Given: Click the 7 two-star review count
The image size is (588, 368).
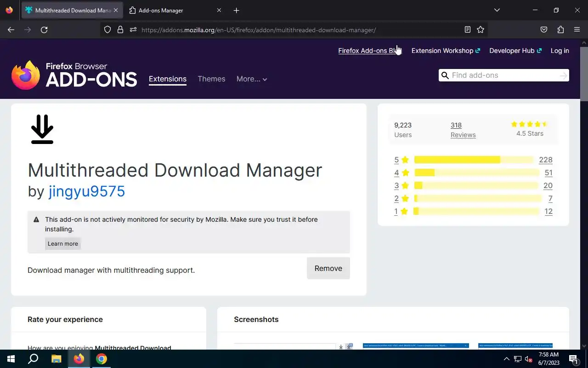Looking at the screenshot, I should tap(550, 198).
